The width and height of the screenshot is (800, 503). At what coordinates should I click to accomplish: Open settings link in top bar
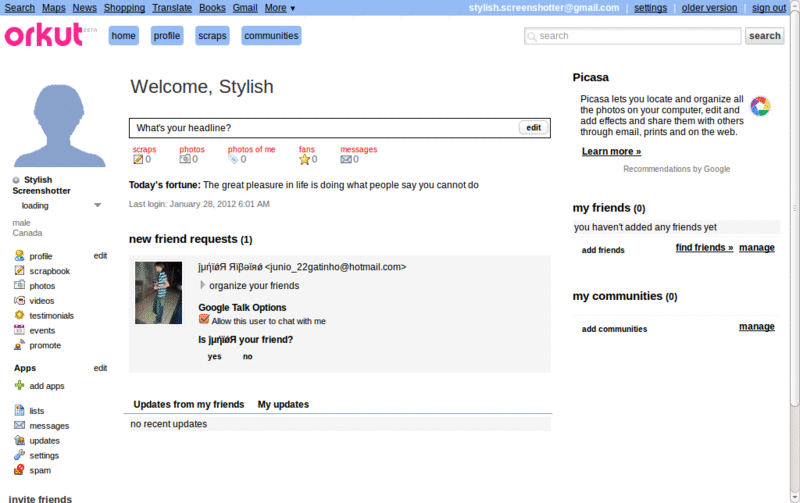point(651,8)
